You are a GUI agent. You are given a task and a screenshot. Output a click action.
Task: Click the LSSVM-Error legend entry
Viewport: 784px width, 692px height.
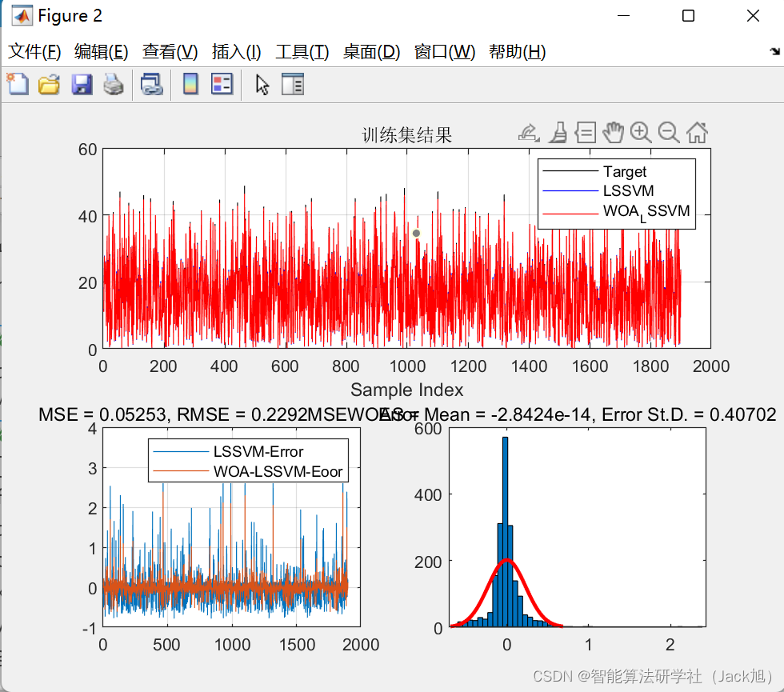(x=258, y=451)
